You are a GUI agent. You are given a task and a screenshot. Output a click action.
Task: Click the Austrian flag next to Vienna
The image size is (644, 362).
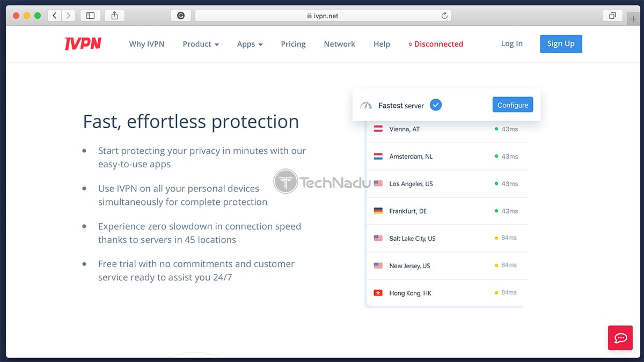pyautogui.click(x=378, y=129)
